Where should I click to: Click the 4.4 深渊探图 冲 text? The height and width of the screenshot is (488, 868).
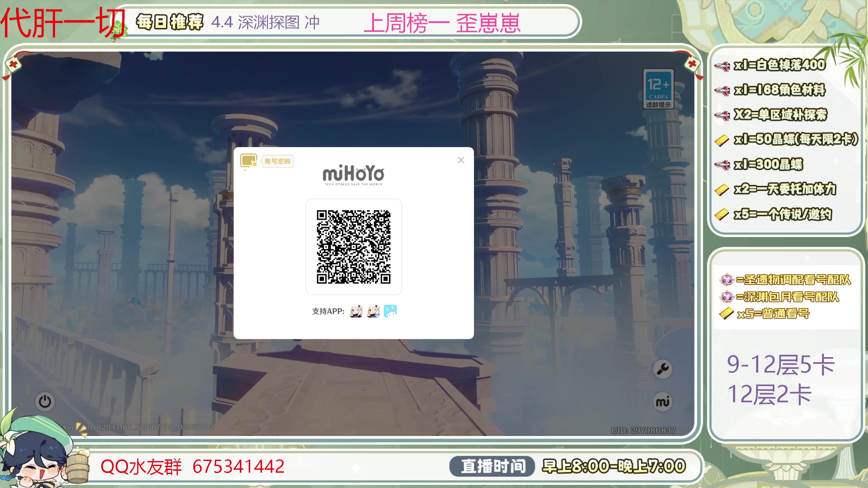pos(265,22)
